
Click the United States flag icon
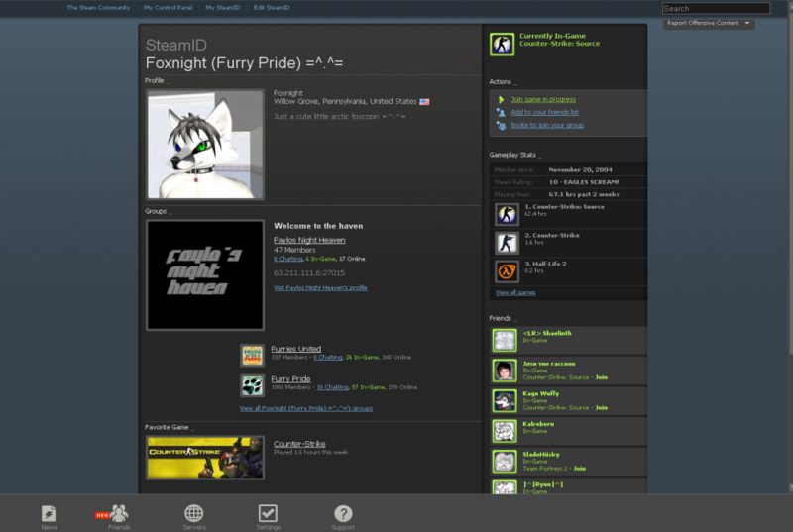[424, 102]
